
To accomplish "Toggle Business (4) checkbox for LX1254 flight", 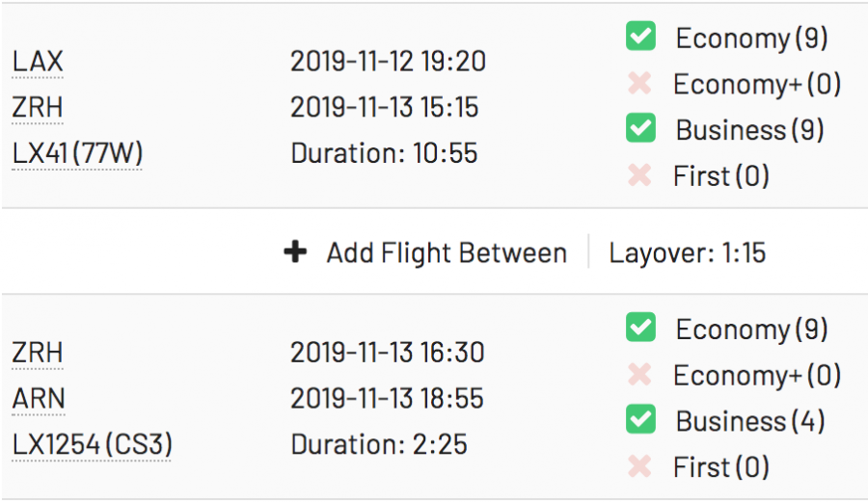I will point(640,420).
